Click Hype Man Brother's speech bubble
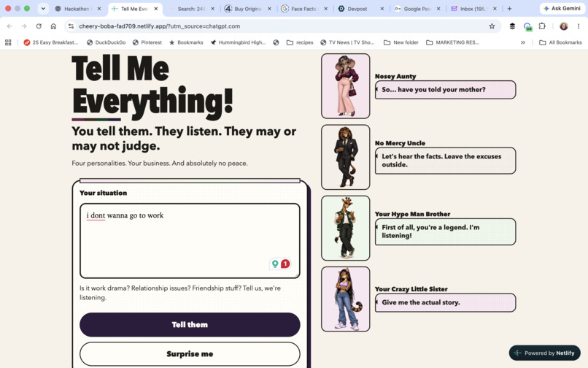Viewport: 588px width, 368px height. coord(445,231)
